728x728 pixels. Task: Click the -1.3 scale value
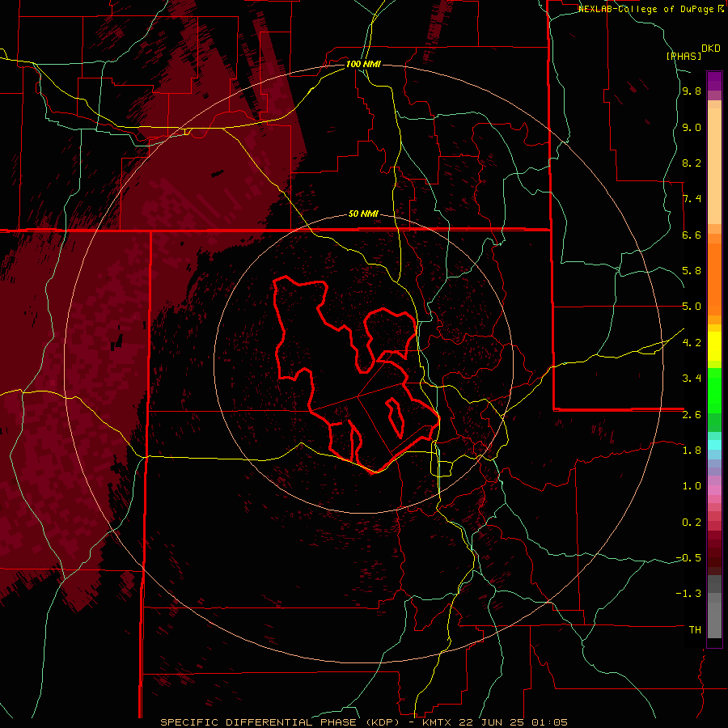(x=688, y=594)
